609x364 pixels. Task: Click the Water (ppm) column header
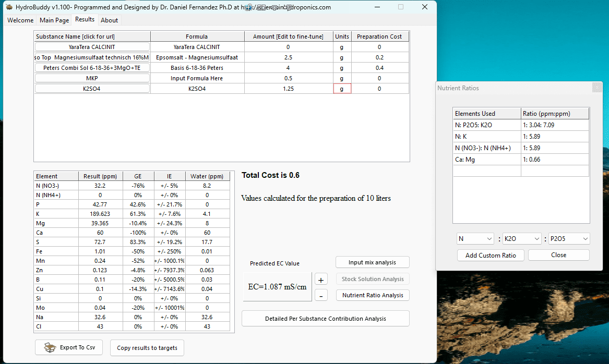pos(207,176)
